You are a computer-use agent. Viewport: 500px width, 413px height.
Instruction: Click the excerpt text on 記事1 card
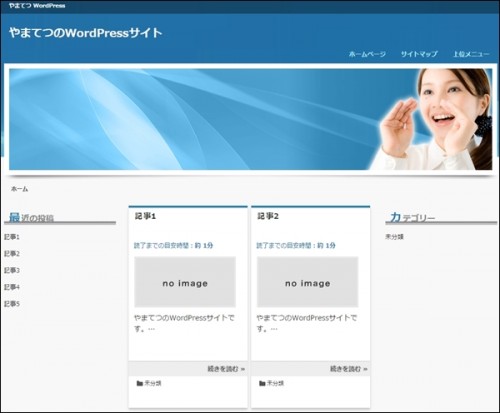[184, 323]
